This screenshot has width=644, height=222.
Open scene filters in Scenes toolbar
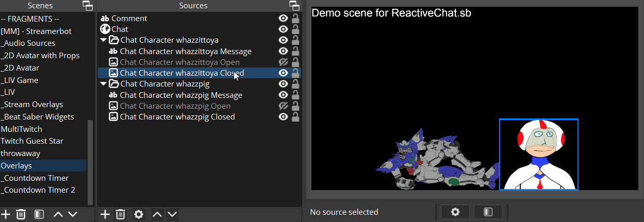39,214
